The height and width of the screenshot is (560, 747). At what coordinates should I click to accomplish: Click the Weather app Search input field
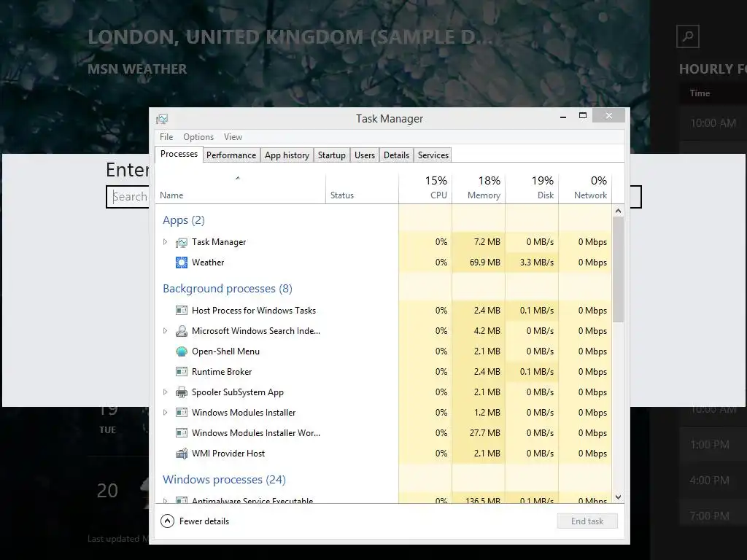[127, 197]
